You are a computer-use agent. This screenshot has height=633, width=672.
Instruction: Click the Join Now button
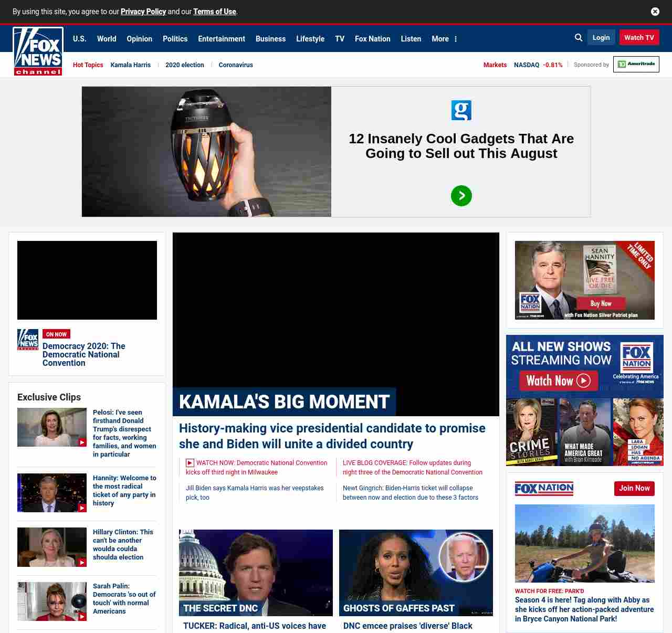coord(634,488)
